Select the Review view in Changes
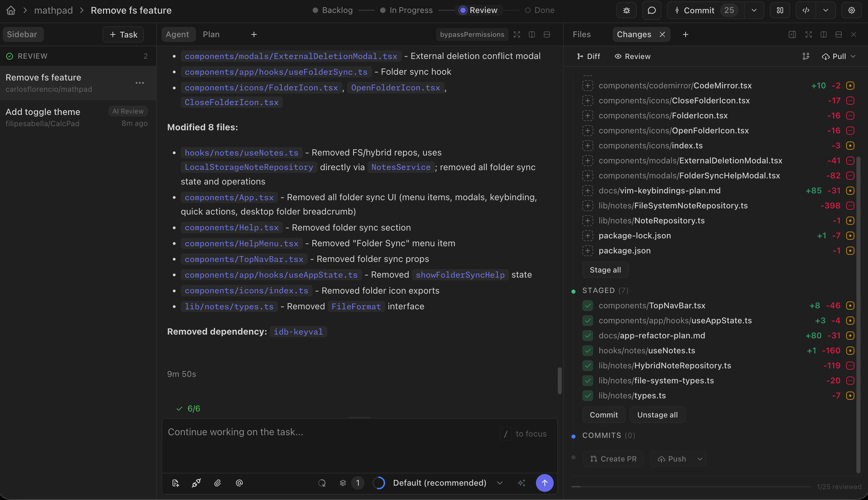 tap(632, 56)
